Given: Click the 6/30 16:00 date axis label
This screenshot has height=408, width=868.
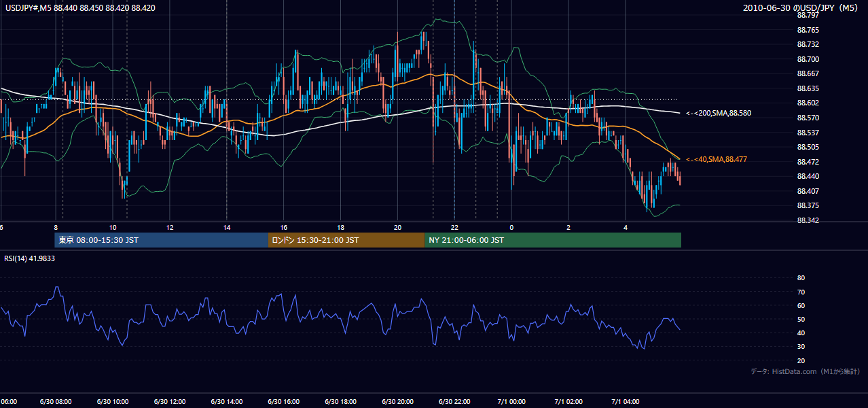Looking at the screenshot, I should [284, 402].
